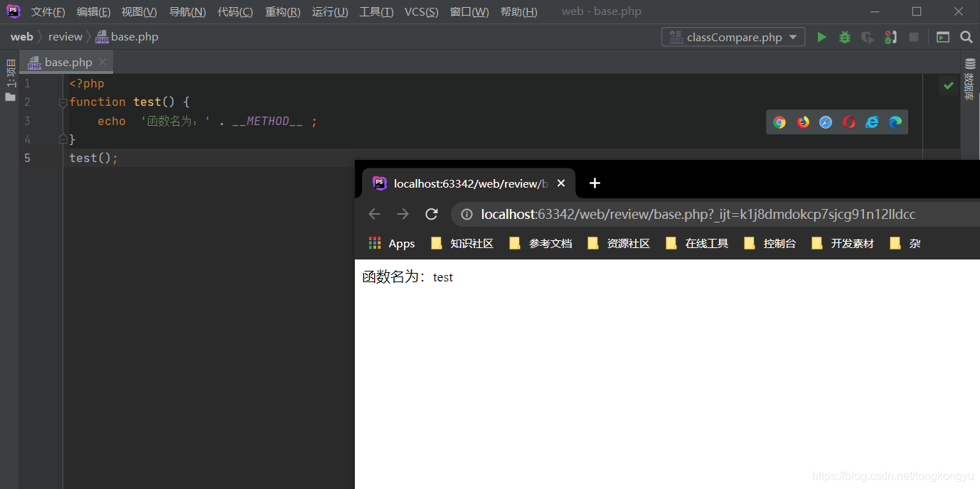Open the 帮助(H) Help menu

click(519, 11)
